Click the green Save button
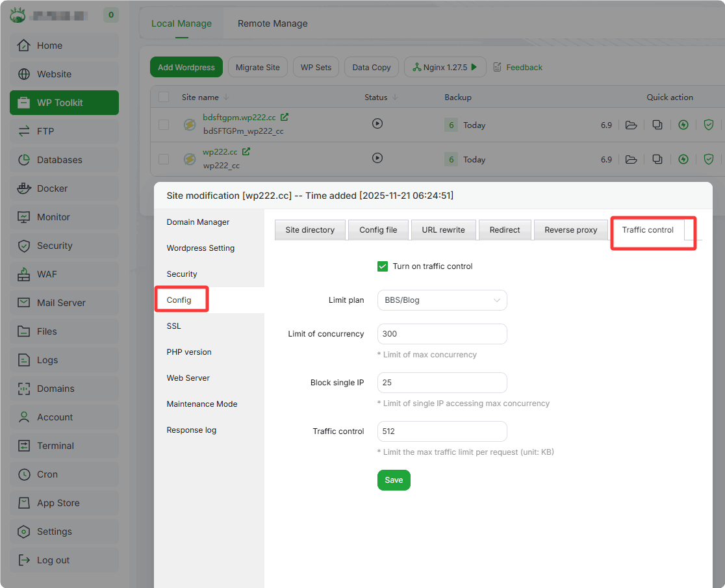This screenshot has height=588, width=725. pos(394,480)
